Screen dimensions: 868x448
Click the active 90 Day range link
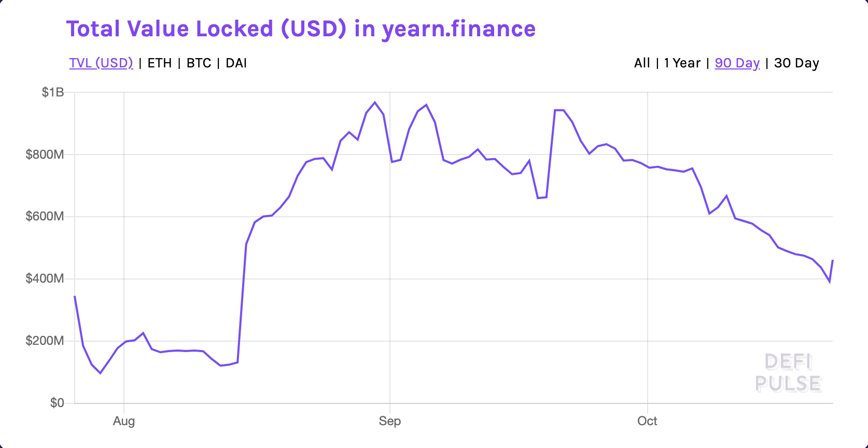point(737,63)
